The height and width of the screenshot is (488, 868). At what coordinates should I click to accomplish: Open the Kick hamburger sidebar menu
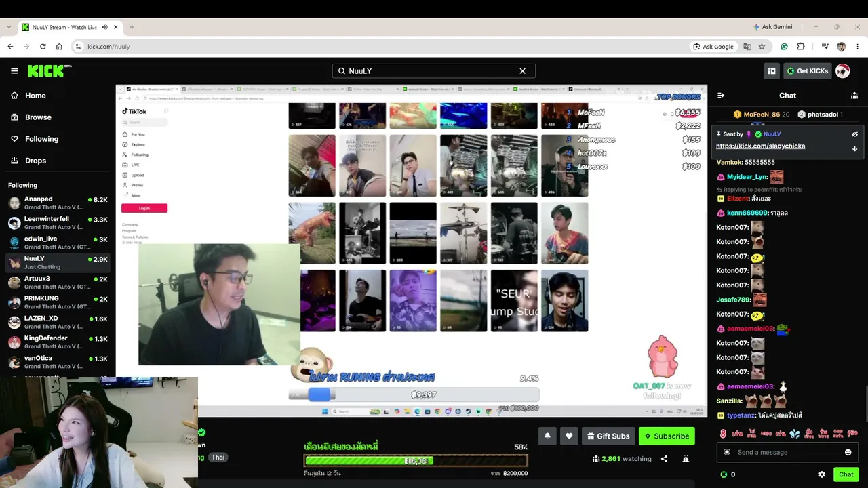click(x=14, y=71)
